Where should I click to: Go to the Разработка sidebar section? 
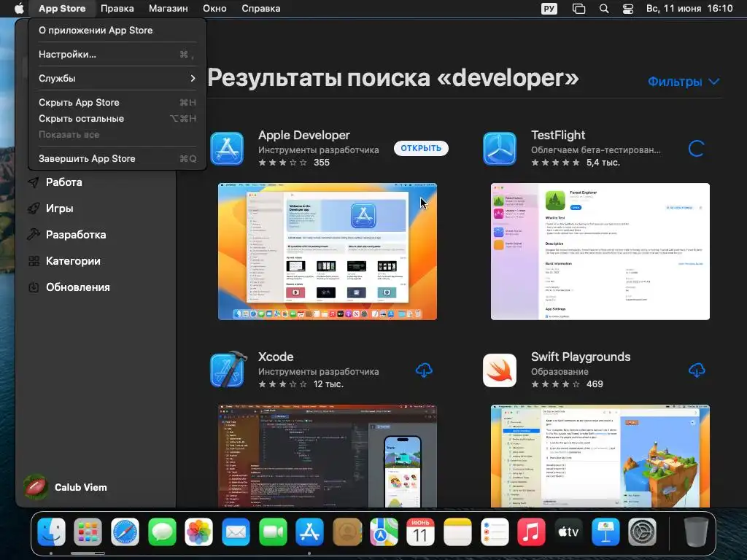(x=76, y=234)
